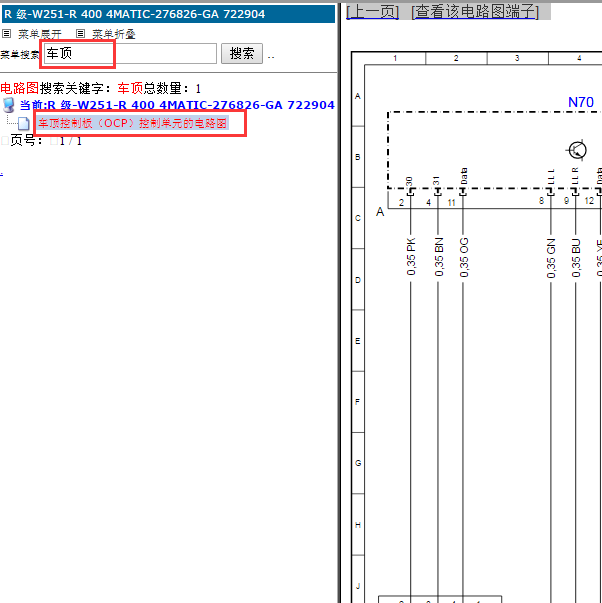Click connector pin number 8
602x603 pixels.
541,201
